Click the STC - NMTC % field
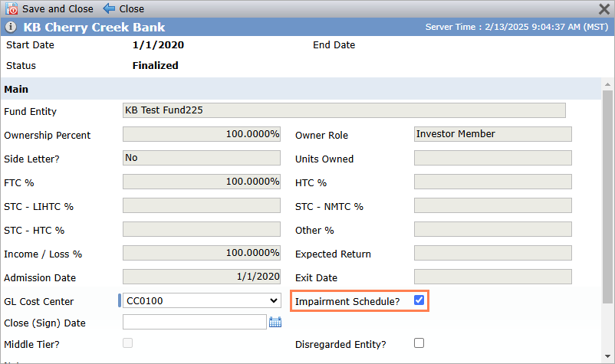Image resolution: width=615 pixels, height=364 pixels. tap(492, 205)
